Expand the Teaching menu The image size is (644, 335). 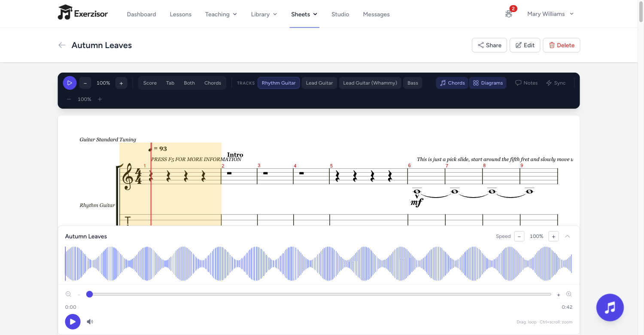pos(221,14)
